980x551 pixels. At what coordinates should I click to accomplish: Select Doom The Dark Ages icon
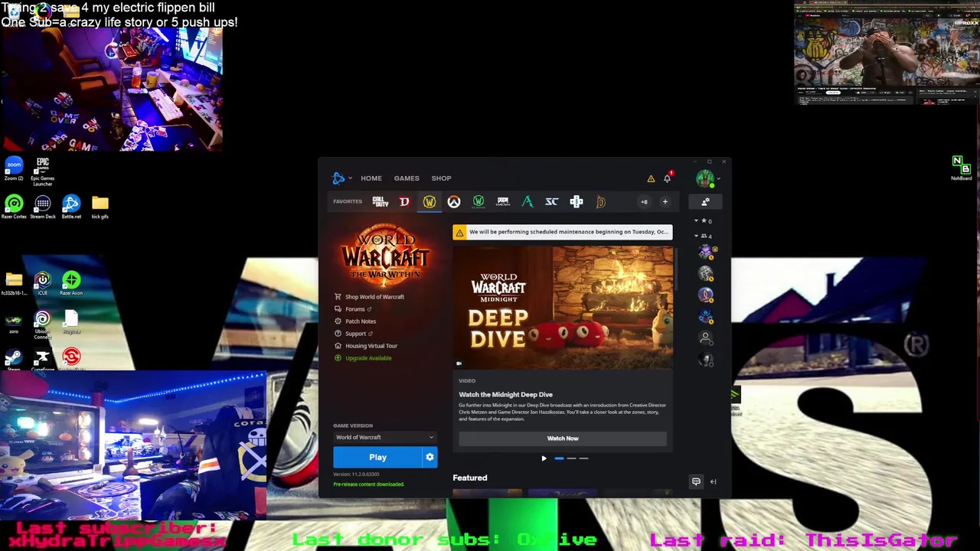click(503, 202)
